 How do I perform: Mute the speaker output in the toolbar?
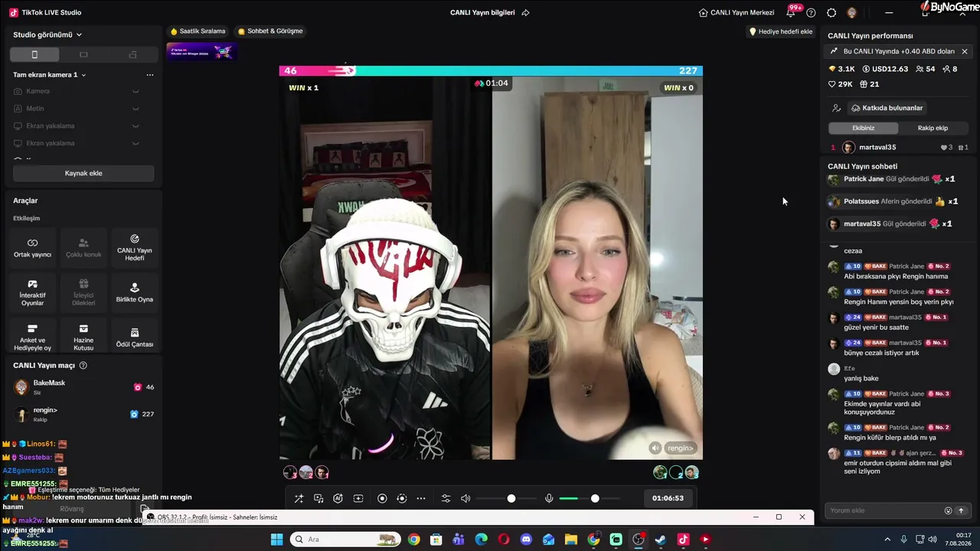(465, 498)
